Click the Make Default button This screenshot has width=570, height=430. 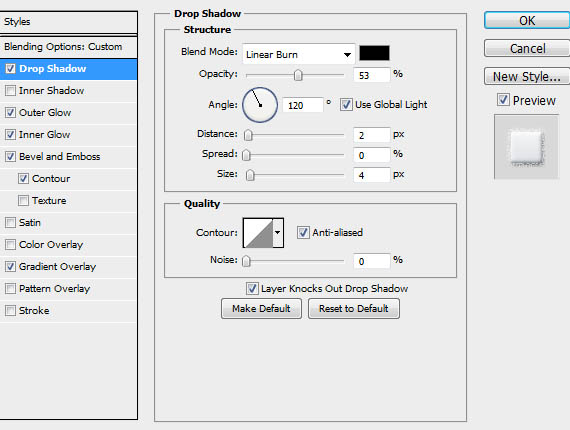[261, 309]
